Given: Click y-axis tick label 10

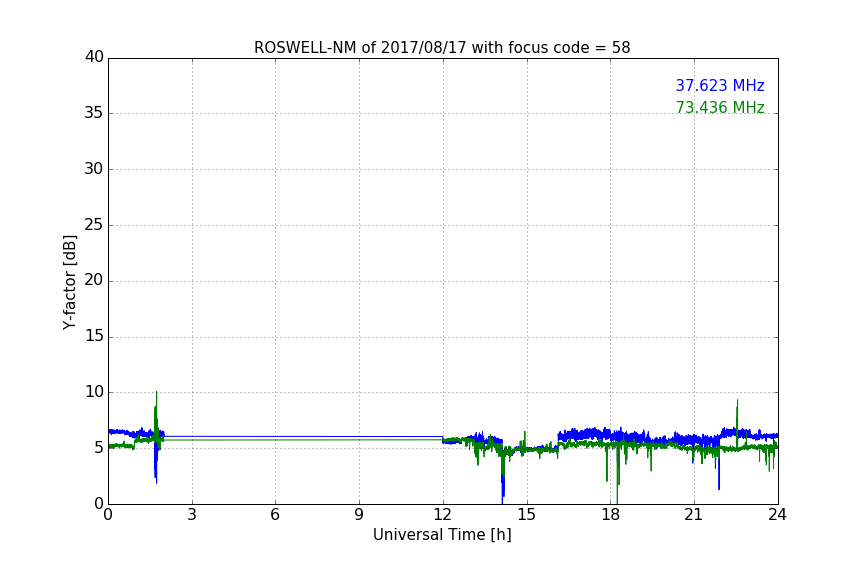Looking at the screenshot, I should pyautogui.click(x=94, y=392).
